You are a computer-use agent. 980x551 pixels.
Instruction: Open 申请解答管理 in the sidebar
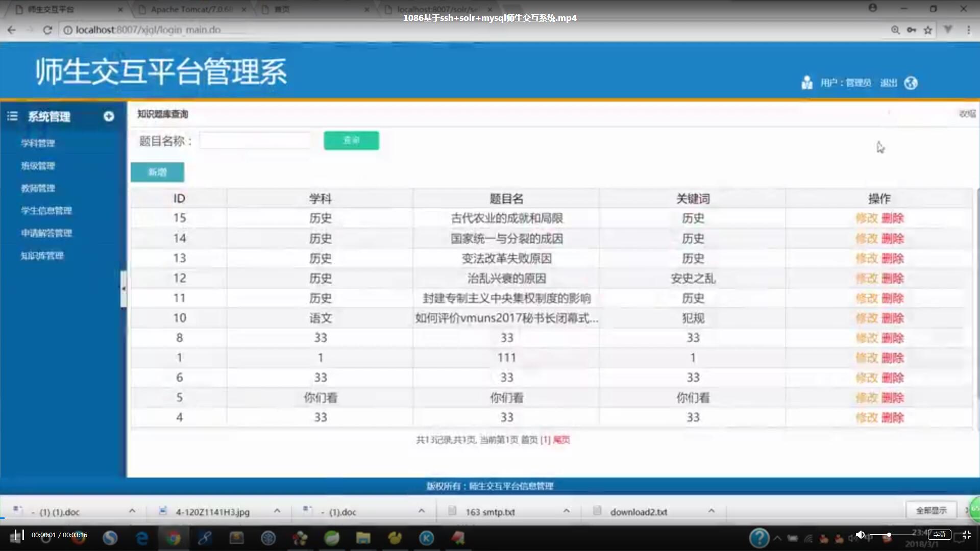click(x=46, y=233)
